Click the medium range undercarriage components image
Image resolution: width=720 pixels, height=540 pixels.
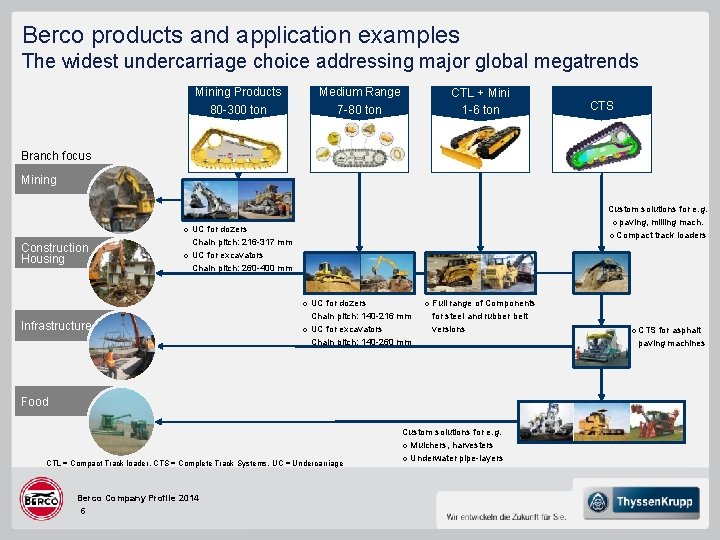point(360,145)
